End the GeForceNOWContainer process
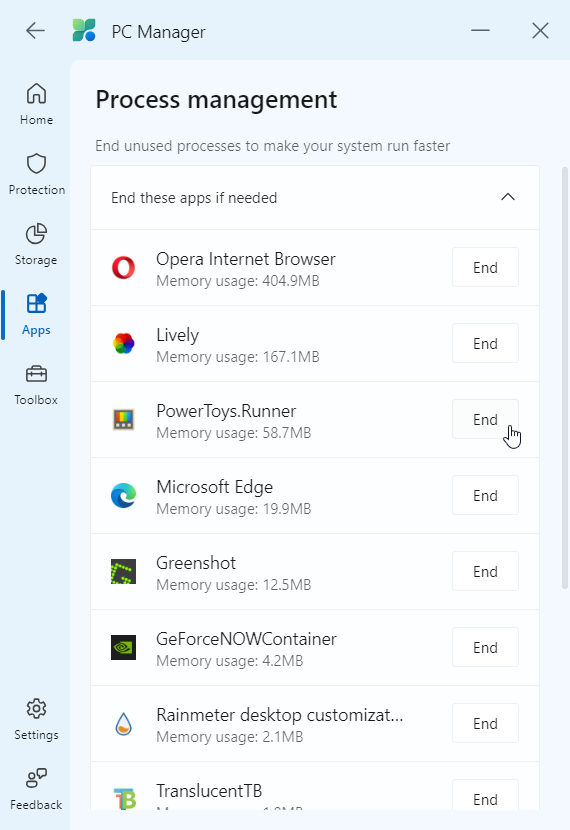The height and width of the screenshot is (830, 570). click(485, 647)
